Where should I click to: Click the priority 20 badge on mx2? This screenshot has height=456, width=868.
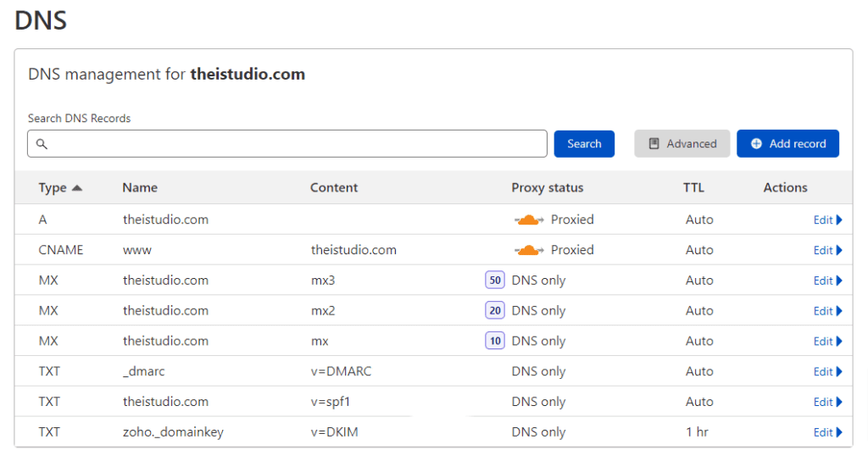click(x=495, y=310)
